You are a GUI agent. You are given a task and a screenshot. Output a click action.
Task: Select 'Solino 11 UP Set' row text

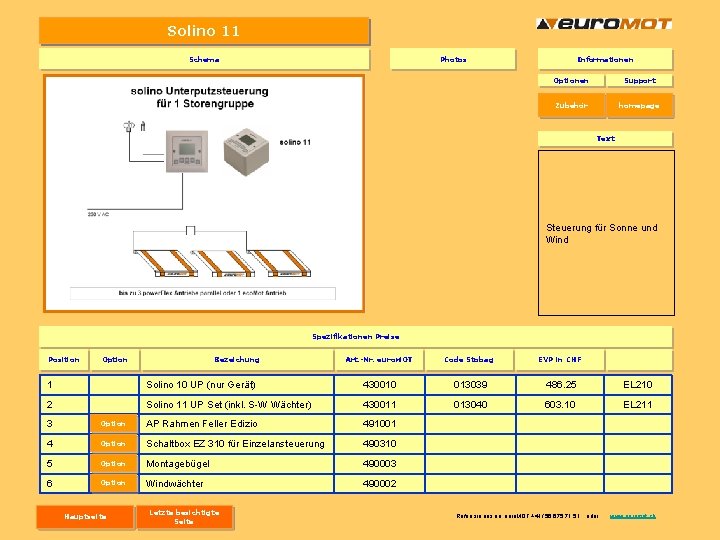coord(229,405)
